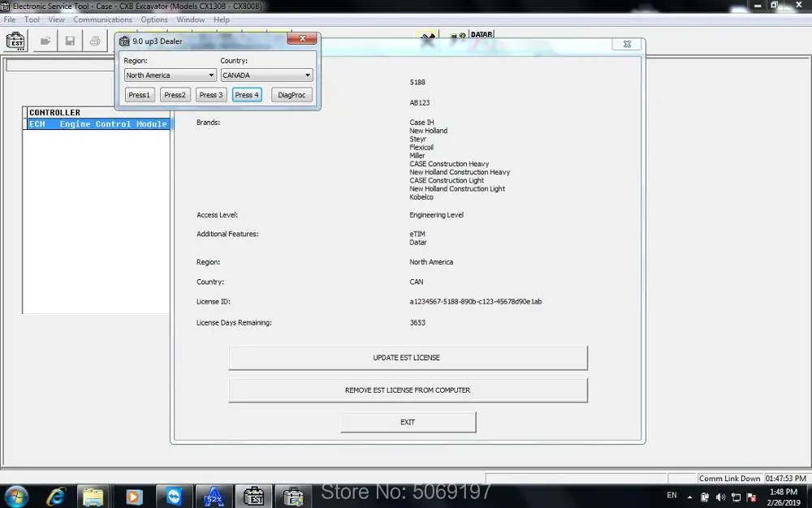812x508 pixels.
Task: Open Windows Explorer folder on the taskbar
Action: pyautogui.click(x=93, y=497)
